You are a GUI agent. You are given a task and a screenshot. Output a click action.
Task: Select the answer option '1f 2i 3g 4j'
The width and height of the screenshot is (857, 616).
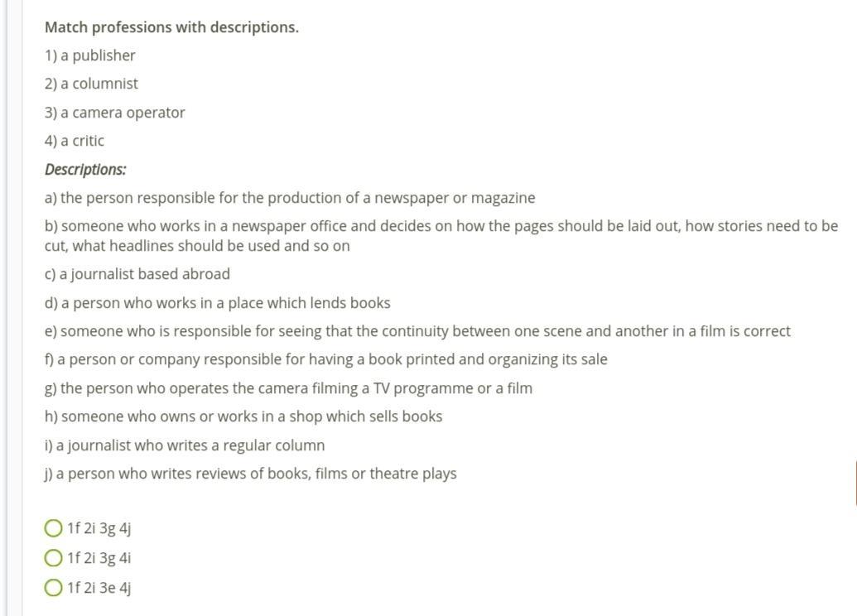click(54, 528)
